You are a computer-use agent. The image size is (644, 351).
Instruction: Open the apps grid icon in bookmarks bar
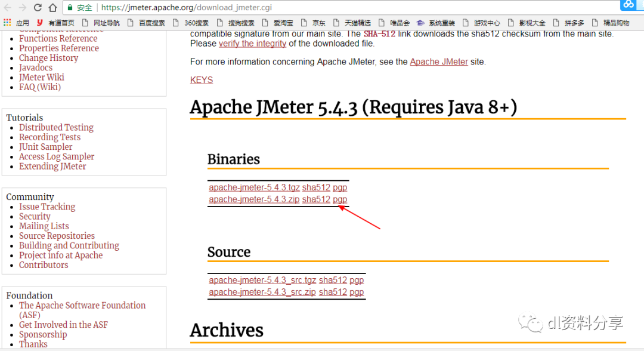(7, 23)
